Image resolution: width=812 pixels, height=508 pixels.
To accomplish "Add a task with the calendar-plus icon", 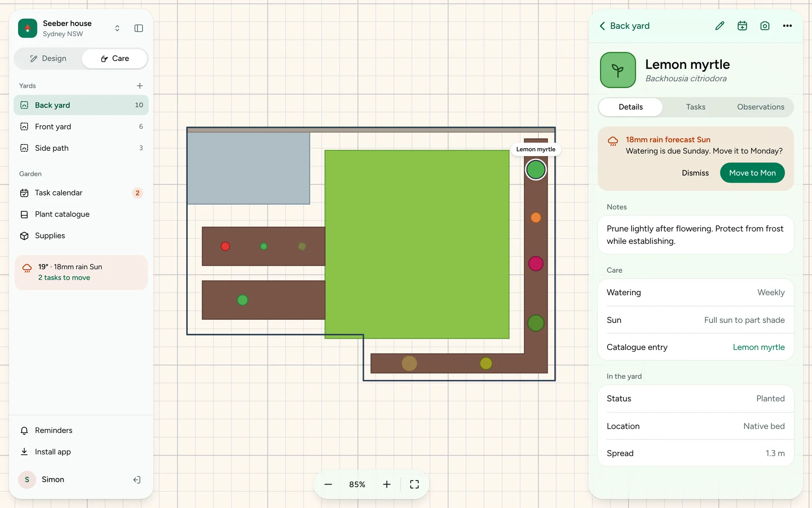I will (742, 26).
